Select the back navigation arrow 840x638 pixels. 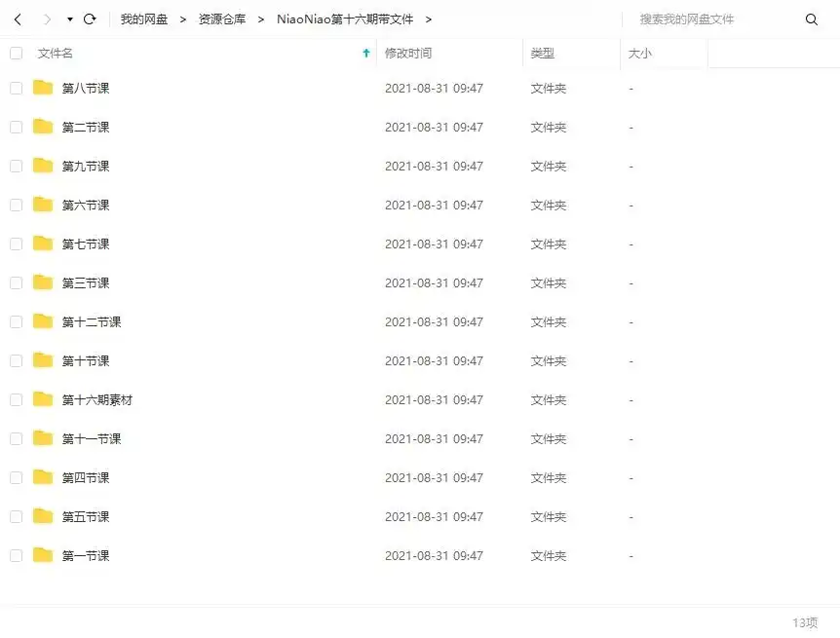[x=18, y=19]
